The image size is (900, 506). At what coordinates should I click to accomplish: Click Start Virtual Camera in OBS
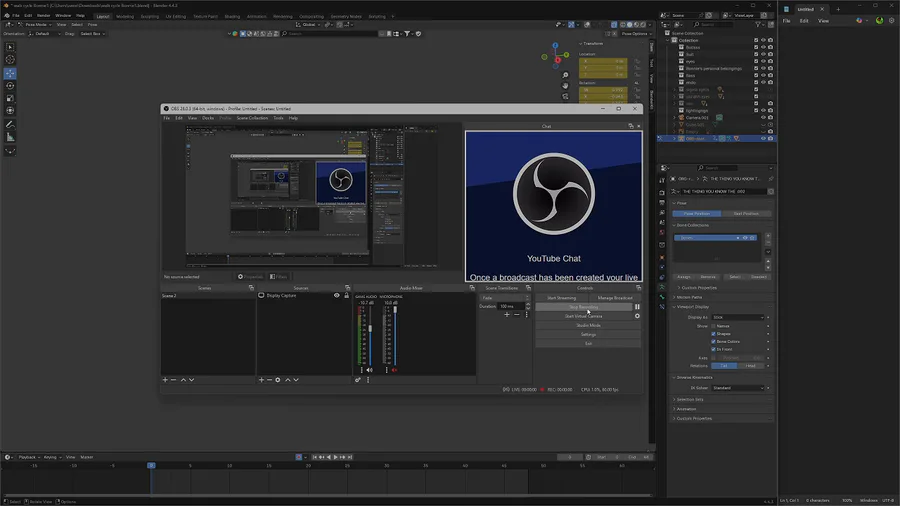click(x=584, y=316)
